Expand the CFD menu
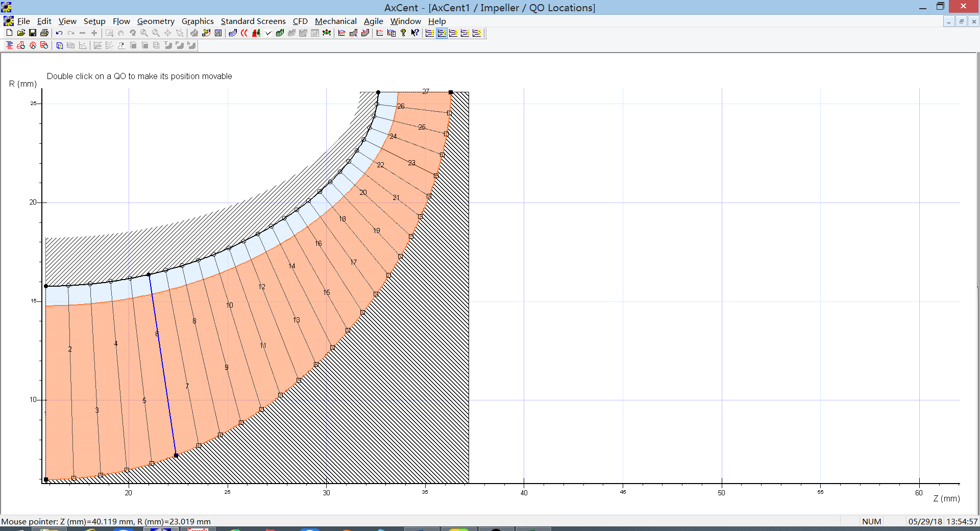 (x=300, y=21)
